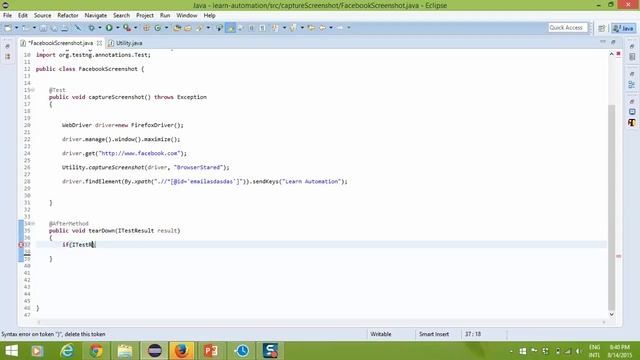Open the New file dropdown arrow
The image size is (640, 360).
[16, 28]
